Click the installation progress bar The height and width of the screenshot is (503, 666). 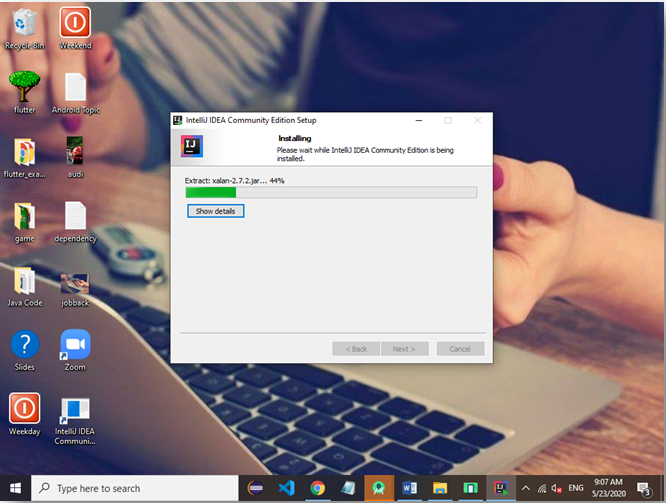(x=331, y=192)
